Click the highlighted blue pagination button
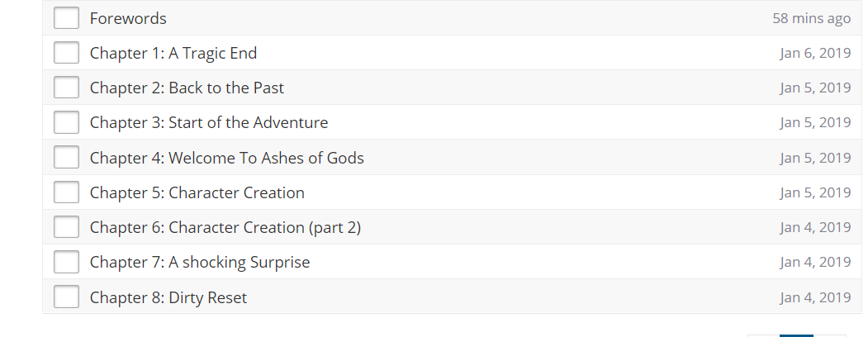Viewport: 868px width, 337px height. coord(796,335)
